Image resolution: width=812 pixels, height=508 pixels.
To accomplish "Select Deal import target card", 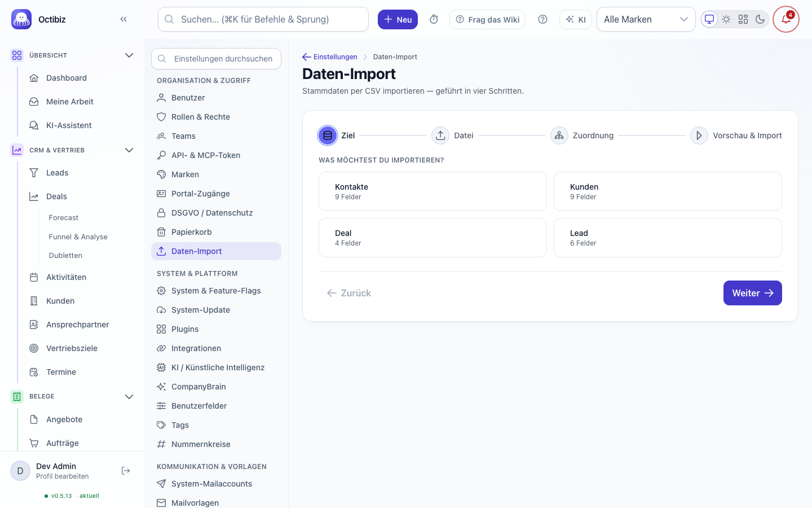I will [433, 238].
